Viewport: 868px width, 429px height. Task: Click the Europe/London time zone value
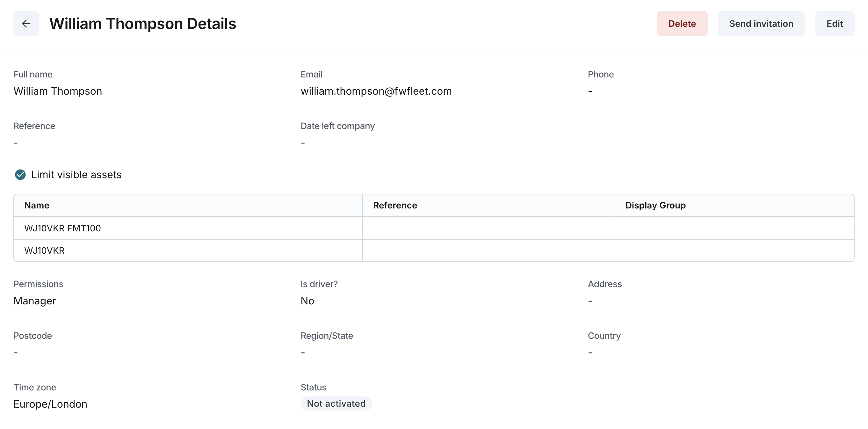(50, 404)
